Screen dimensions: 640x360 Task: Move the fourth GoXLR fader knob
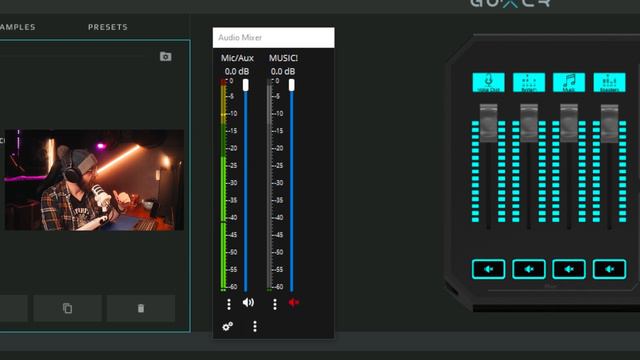(609, 123)
